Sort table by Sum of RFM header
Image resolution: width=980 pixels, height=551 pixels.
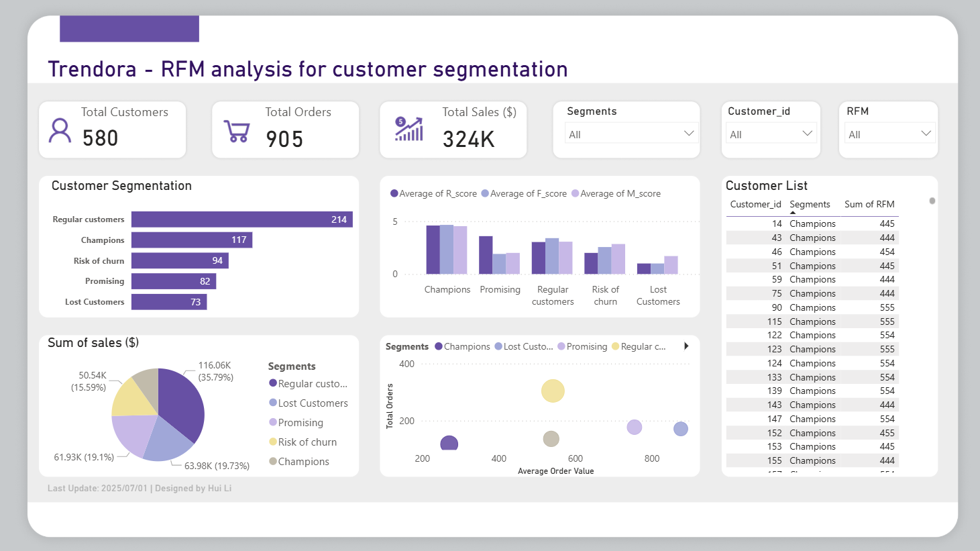coord(869,205)
